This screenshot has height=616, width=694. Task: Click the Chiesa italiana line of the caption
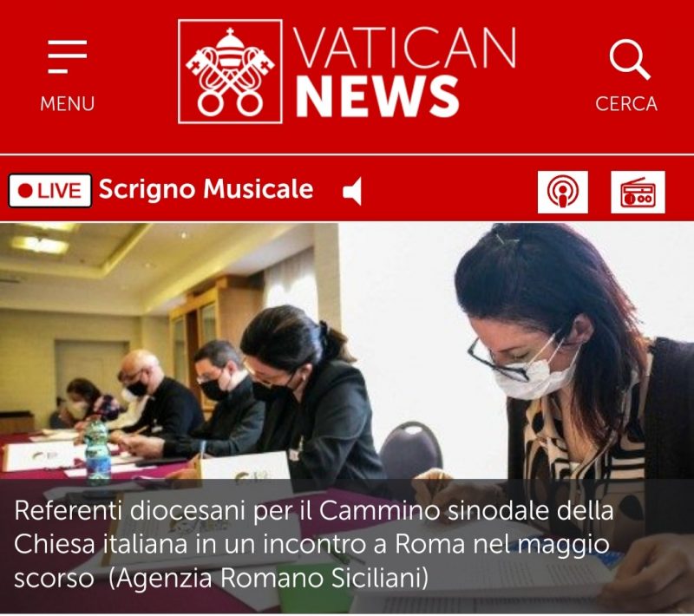311,544
